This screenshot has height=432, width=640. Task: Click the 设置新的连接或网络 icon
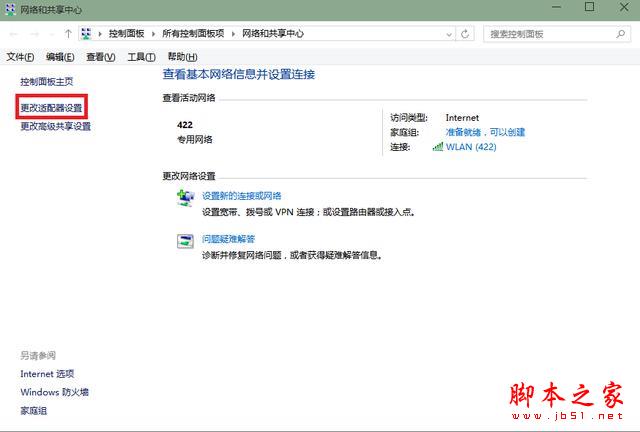[x=185, y=198]
